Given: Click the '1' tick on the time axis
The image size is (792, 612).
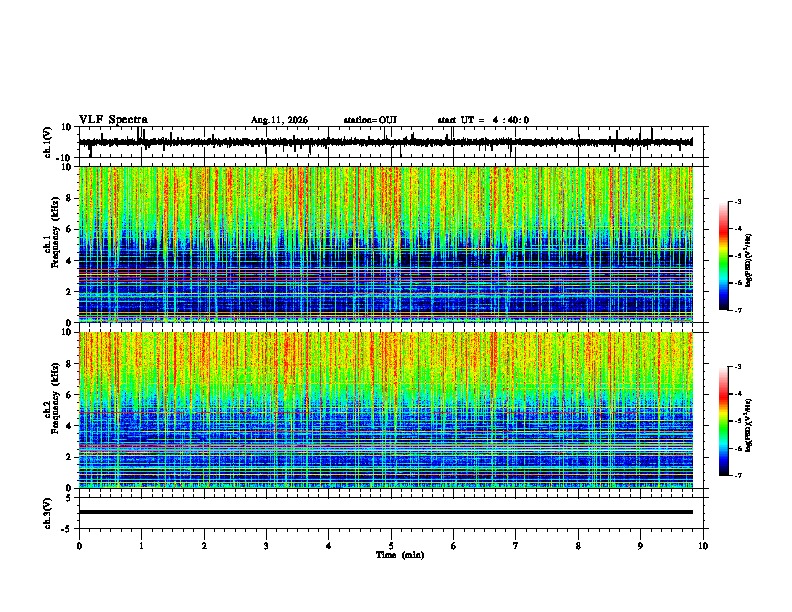Looking at the screenshot, I should (141, 546).
